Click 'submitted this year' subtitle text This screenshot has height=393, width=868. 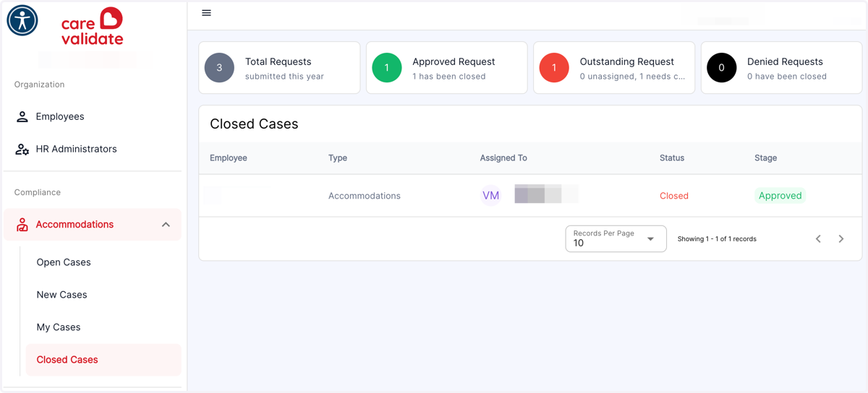click(x=284, y=77)
